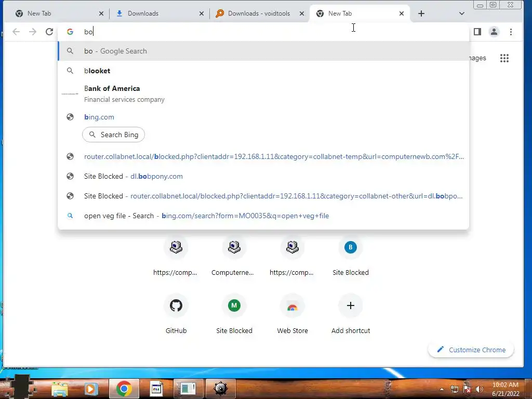Open the Web Store shortcut
Viewport: 532px width, 399px height.
(x=292, y=314)
